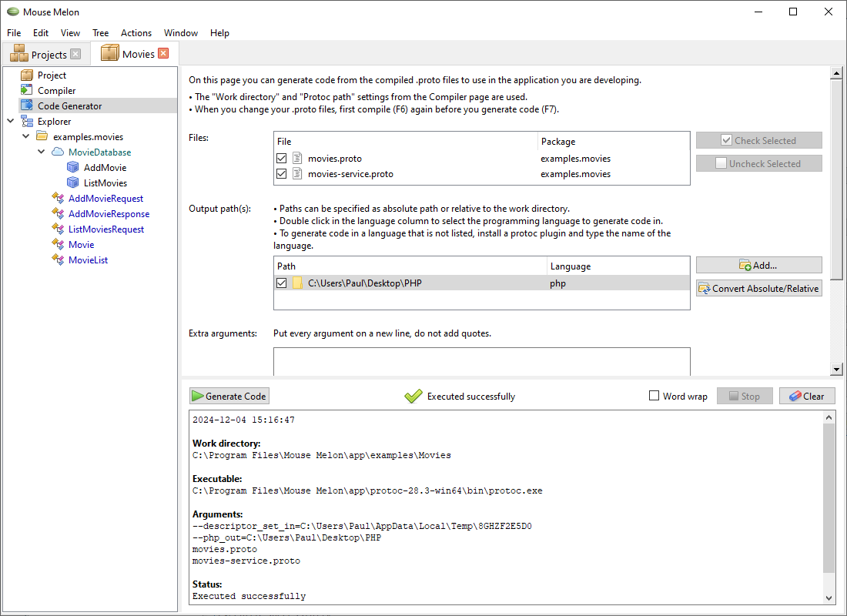Click the Explorer tree icon
Image resolution: width=847 pixels, height=616 pixels.
(27, 122)
